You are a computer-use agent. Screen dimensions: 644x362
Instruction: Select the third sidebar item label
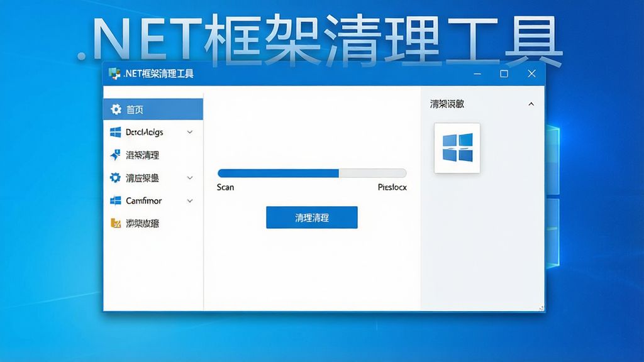(x=142, y=155)
